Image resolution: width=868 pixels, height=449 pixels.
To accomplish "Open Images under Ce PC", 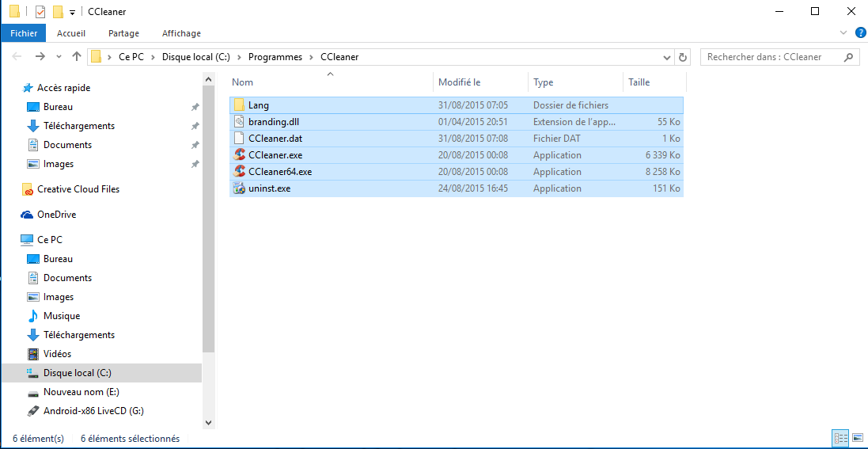I will click(58, 297).
